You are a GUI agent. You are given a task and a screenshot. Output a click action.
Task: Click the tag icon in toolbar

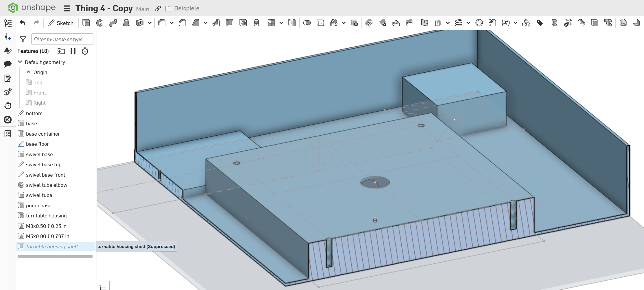pyautogui.click(x=540, y=23)
